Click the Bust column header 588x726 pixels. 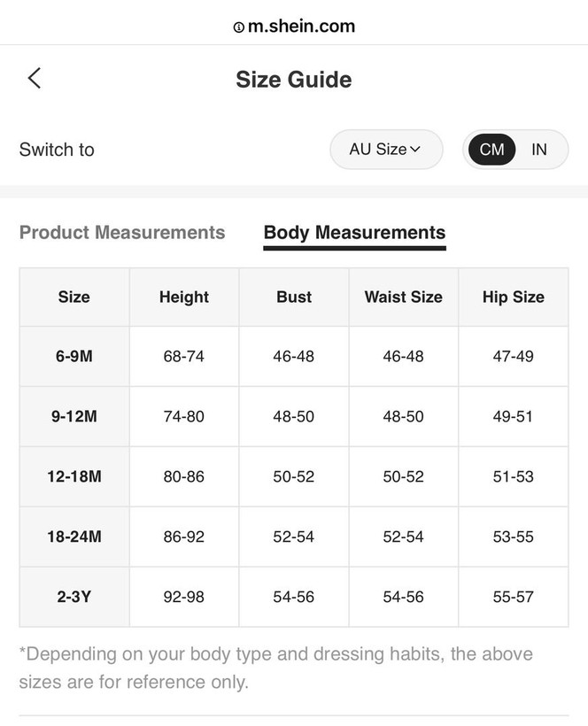click(x=294, y=297)
